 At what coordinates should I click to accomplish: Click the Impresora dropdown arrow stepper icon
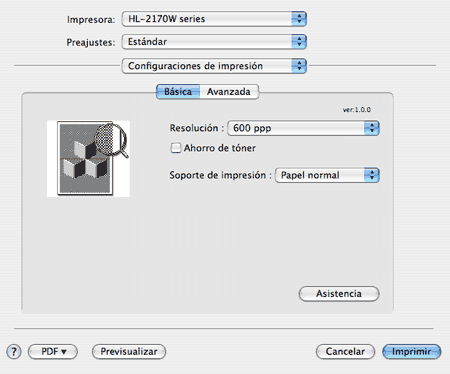(x=299, y=19)
